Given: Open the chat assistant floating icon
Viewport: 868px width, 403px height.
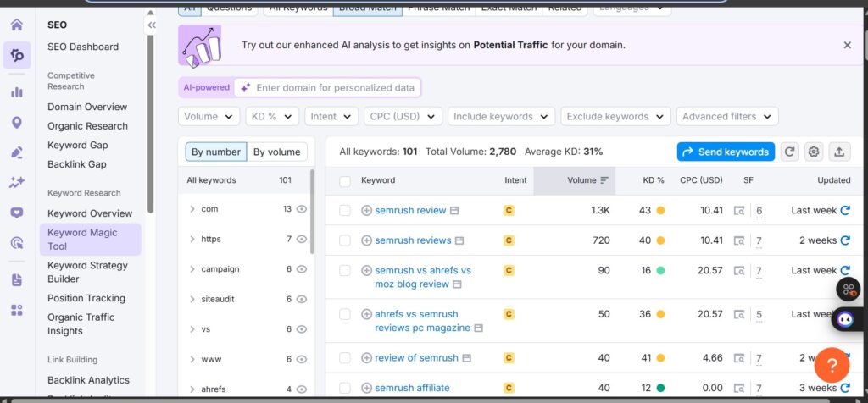Looking at the screenshot, I should pos(845,319).
